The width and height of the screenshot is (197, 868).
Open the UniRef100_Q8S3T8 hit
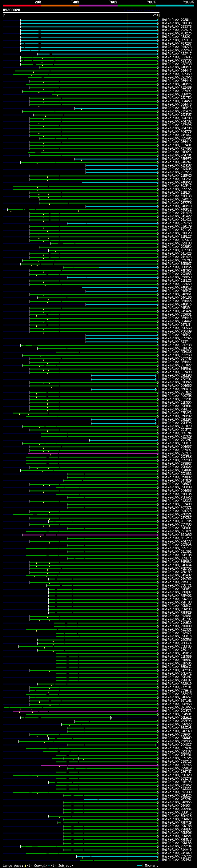(x=177, y=26)
